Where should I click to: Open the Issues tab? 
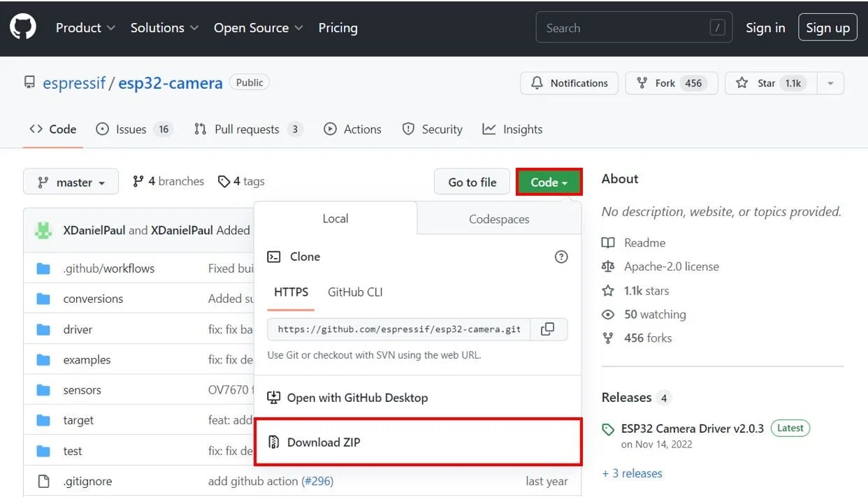pos(133,129)
